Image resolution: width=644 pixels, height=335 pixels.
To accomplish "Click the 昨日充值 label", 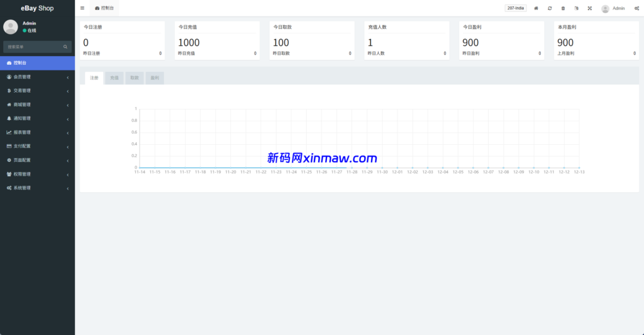I will (186, 54).
